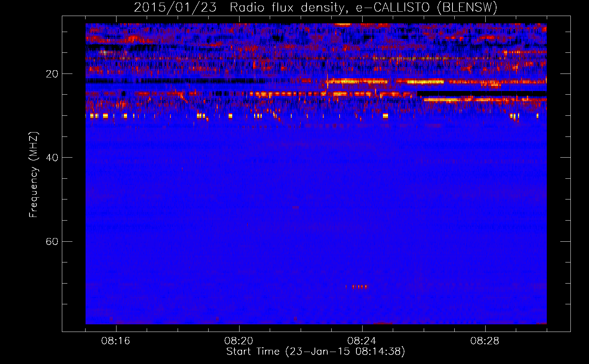Click the small dashed red burst near 08:24 at about 70 MHz
The image size is (589, 364).
point(356,287)
